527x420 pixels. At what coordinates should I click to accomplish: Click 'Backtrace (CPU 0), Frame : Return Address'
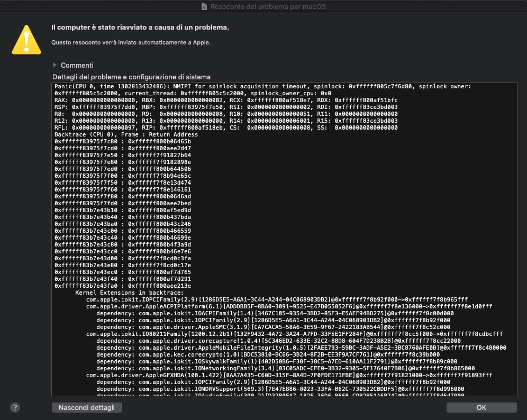(126, 134)
